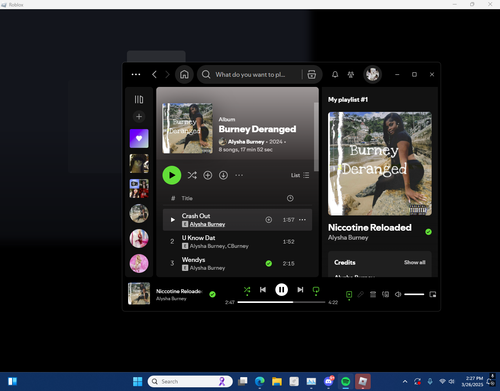Open the List view dropdown
The image size is (500, 391).
coord(300,175)
